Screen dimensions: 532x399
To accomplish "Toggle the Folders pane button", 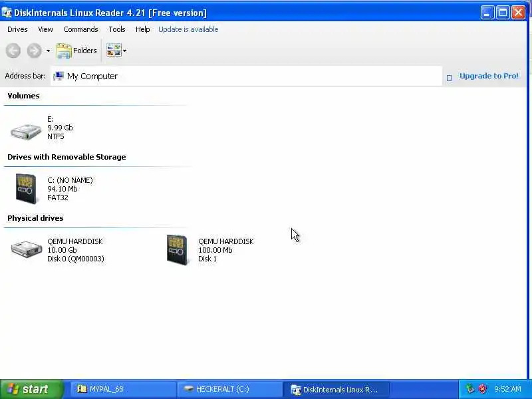I will tap(76, 51).
